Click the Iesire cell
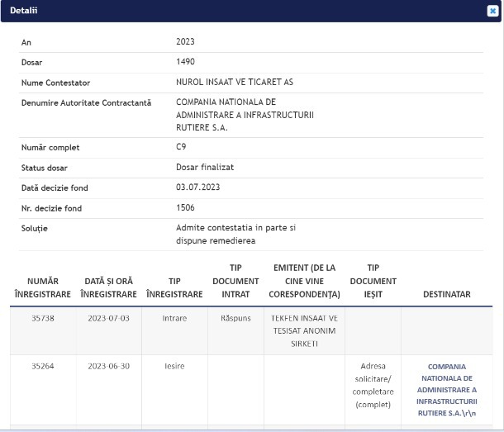The width and height of the screenshot is (504, 432). point(174,366)
